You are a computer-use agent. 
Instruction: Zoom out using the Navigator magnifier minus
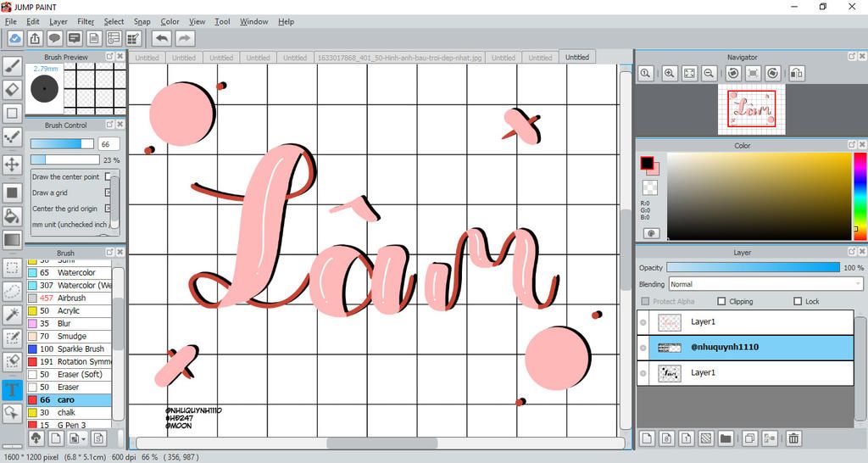coord(709,73)
